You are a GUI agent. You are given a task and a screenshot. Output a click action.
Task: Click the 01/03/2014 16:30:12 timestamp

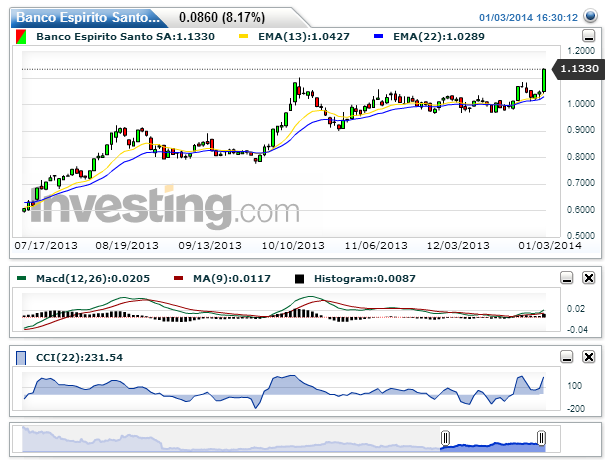coord(528,18)
